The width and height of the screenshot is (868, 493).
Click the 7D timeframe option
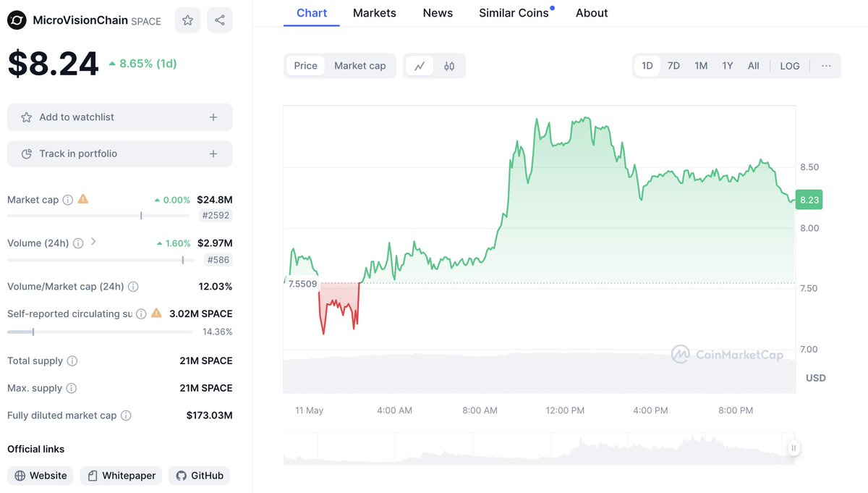673,65
